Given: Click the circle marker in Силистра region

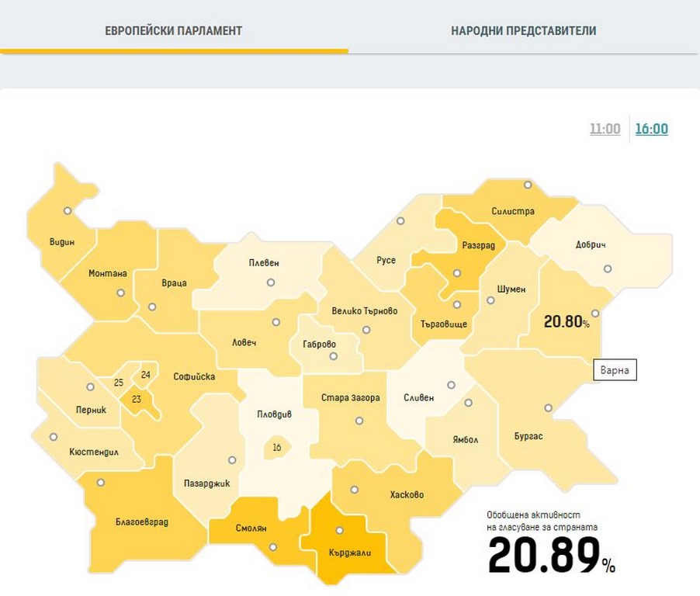Looking at the screenshot, I should pos(528,185).
